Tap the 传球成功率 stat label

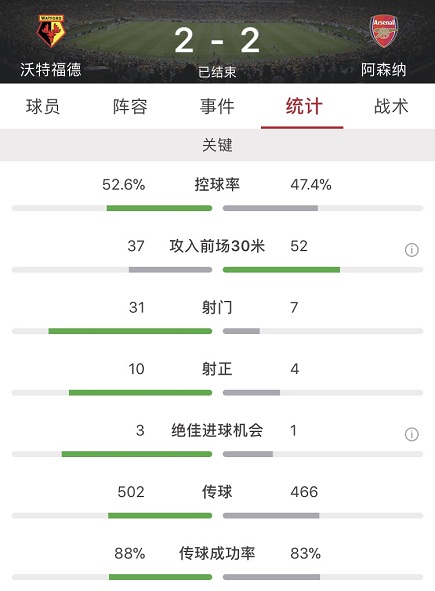click(217, 553)
